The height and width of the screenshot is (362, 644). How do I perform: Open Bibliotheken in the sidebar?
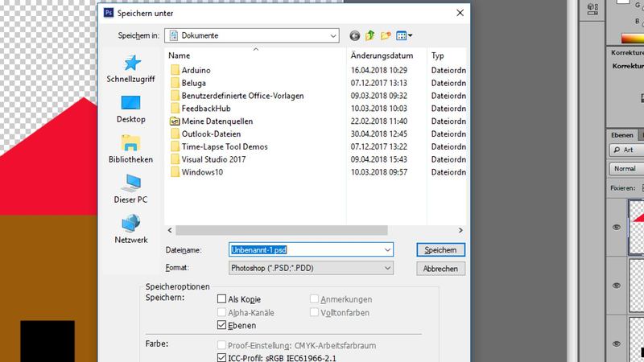click(x=130, y=150)
